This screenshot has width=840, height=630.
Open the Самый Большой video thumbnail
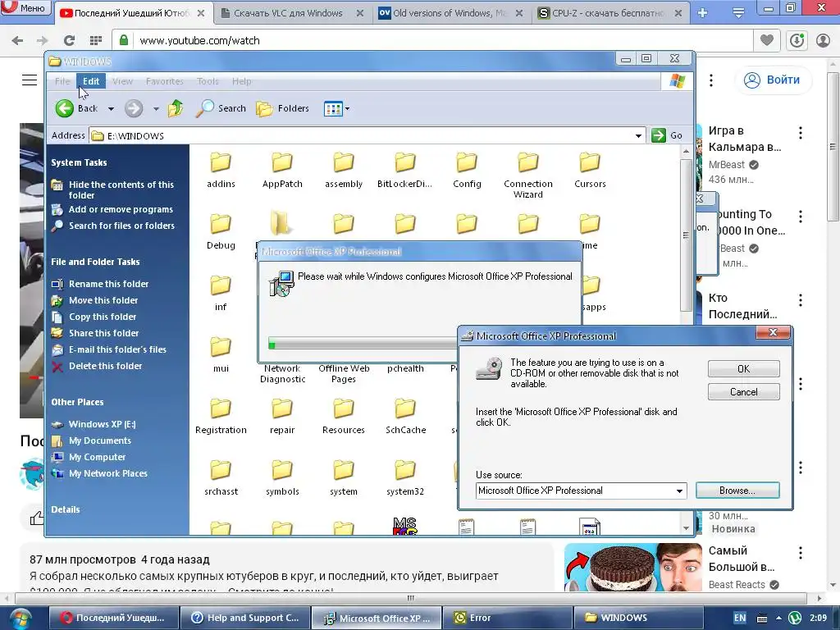coord(632,568)
